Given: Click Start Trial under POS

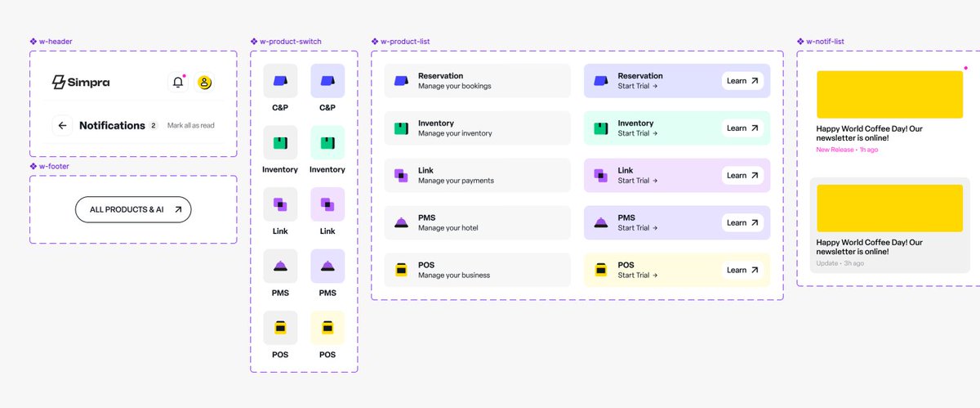Looking at the screenshot, I should click(x=638, y=276).
